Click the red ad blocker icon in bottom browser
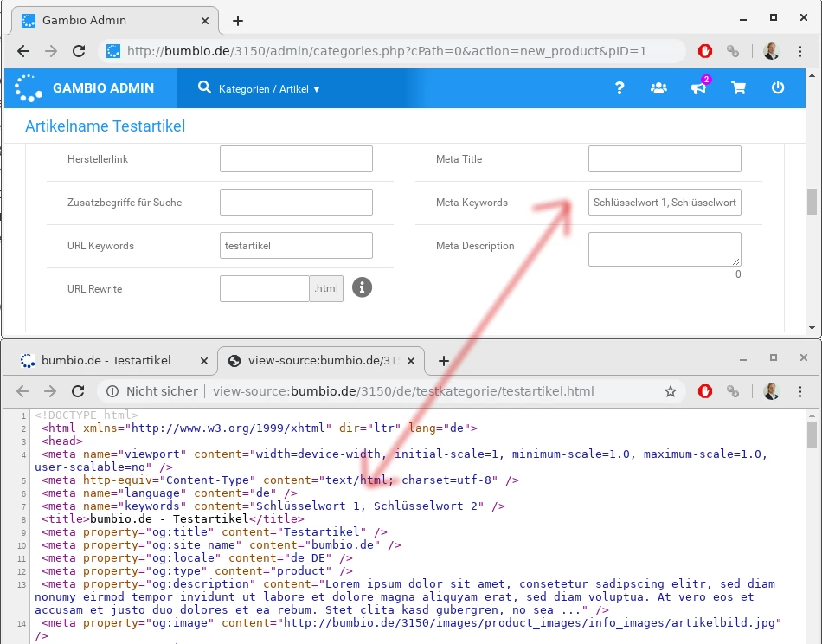Image resolution: width=822 pixels, height=644 pixels. click(x=705, y=391)
